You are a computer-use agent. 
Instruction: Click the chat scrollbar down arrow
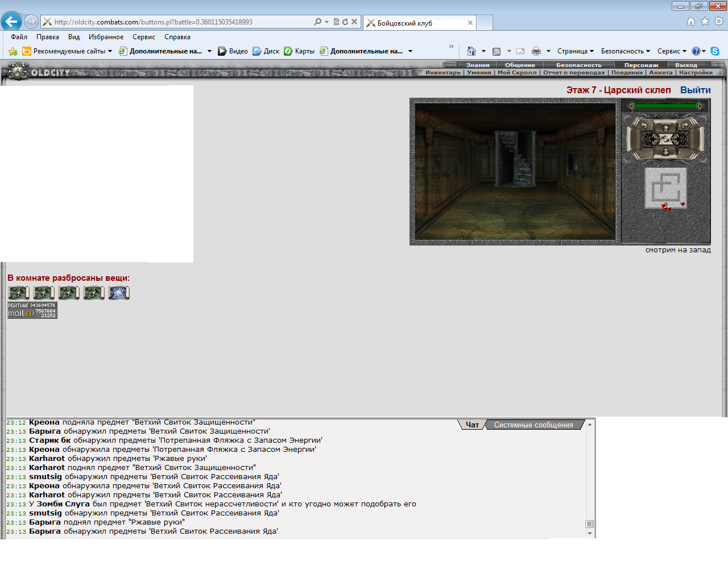pyautogui.click(x=590, y=533)
